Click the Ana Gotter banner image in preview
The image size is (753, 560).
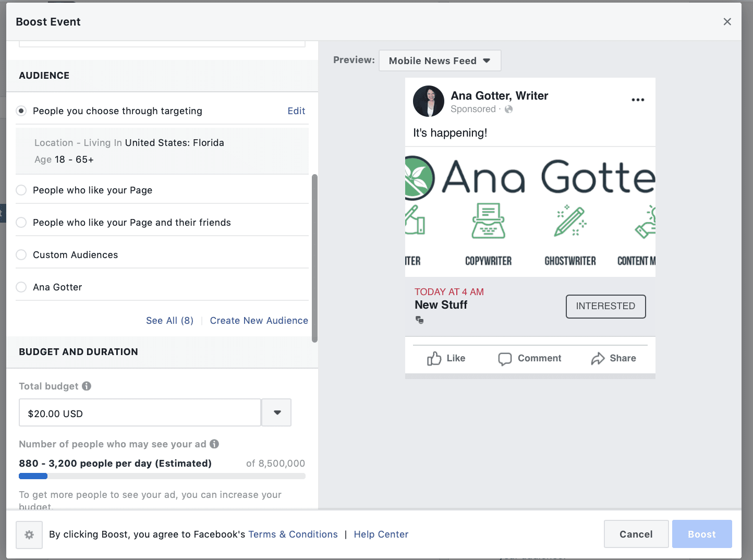click(530, 212)
